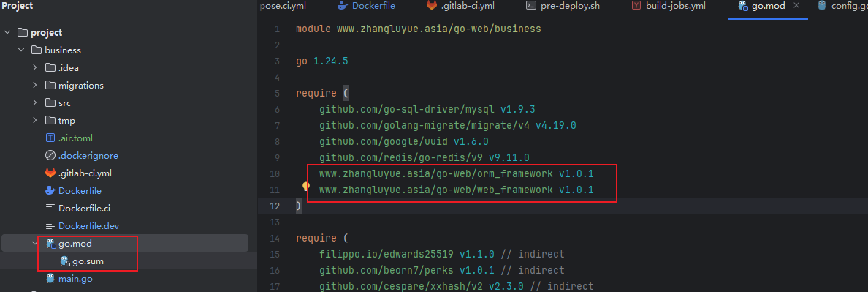Click the redis/go-redis/v9 dependency line

point(424,157)
